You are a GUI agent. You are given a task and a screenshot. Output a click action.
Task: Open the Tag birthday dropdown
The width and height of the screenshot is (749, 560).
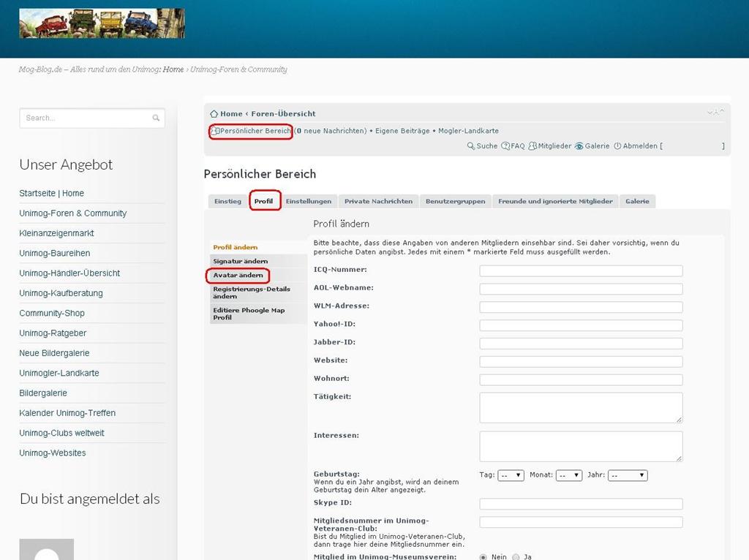click(511, 475)
